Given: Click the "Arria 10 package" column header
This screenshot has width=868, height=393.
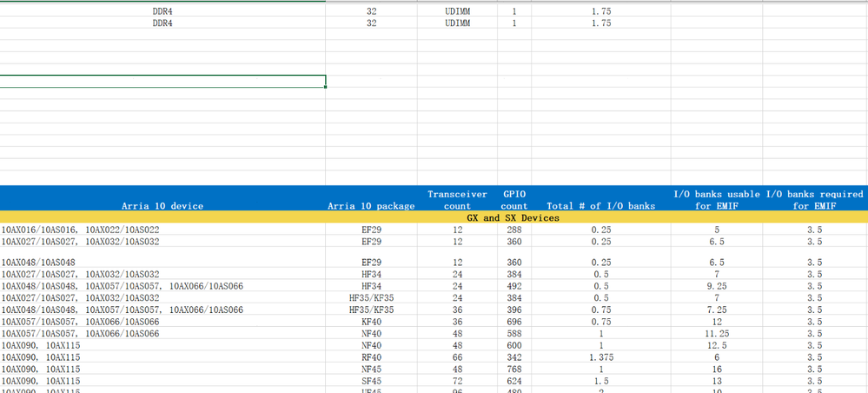Looking at the screenshot, I should (x=371, y=206).
